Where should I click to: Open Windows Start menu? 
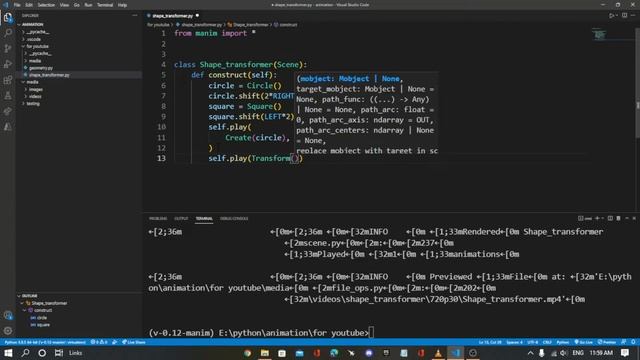pos(8,353)
